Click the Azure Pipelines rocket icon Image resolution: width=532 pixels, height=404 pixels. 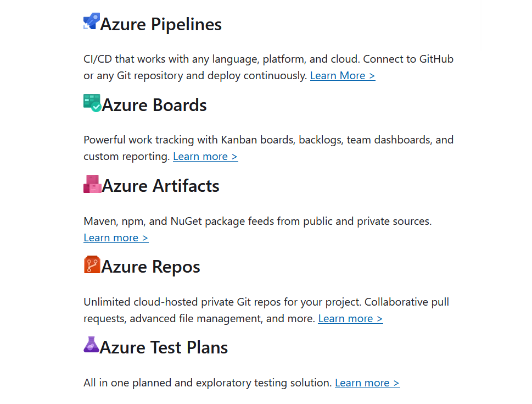[x=91, y=21]
